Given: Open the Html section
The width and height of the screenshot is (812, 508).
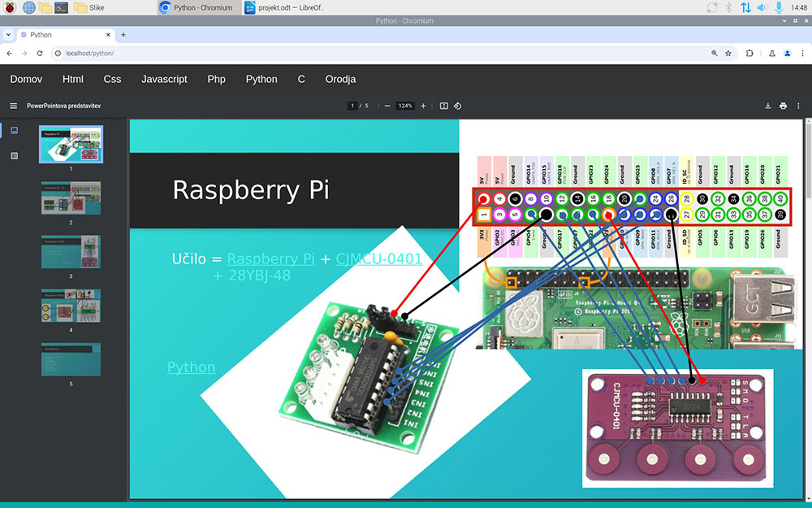Looking at the screenshot, I should pos(73,80).
